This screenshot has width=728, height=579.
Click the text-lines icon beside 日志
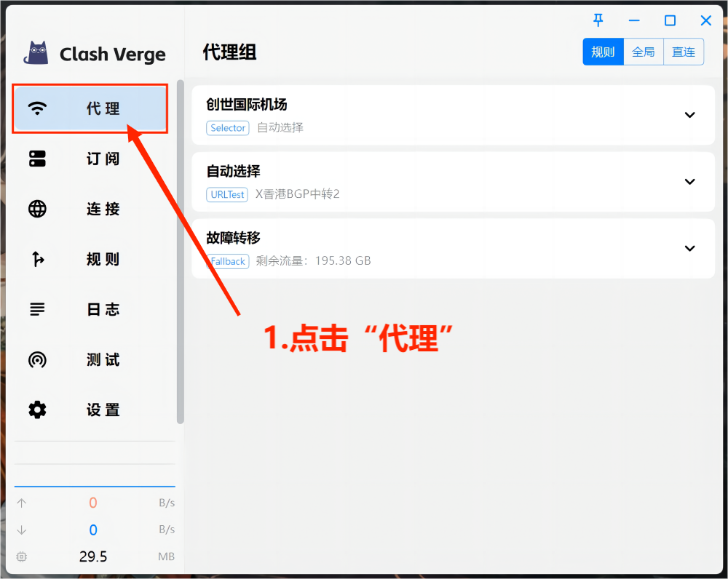point(37,309)
